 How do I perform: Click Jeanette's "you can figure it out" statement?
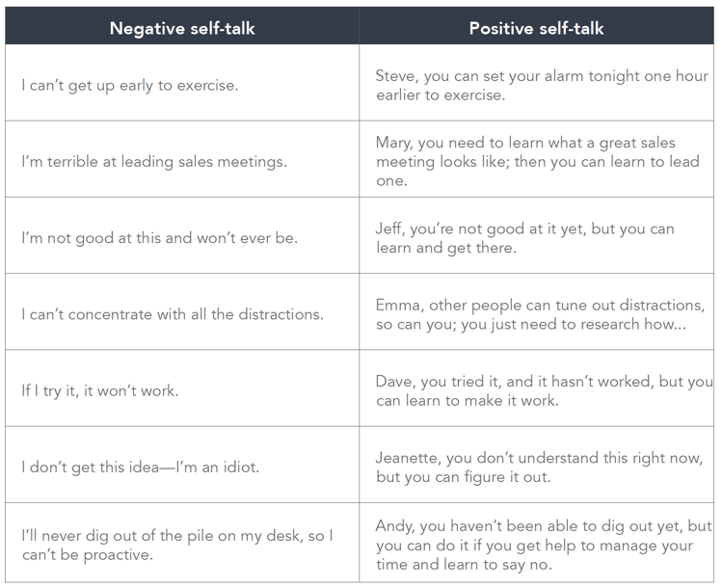tap(529, 467)
